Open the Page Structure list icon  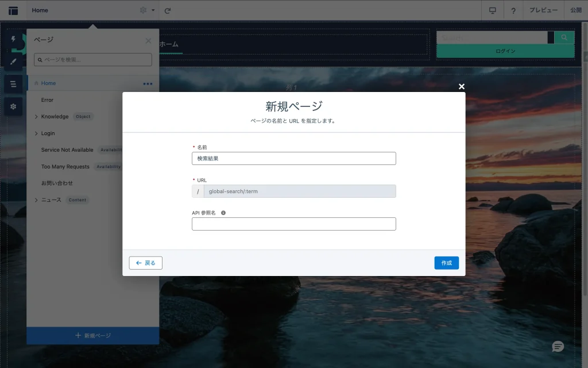pyautogui.click(x=13, y=84)
